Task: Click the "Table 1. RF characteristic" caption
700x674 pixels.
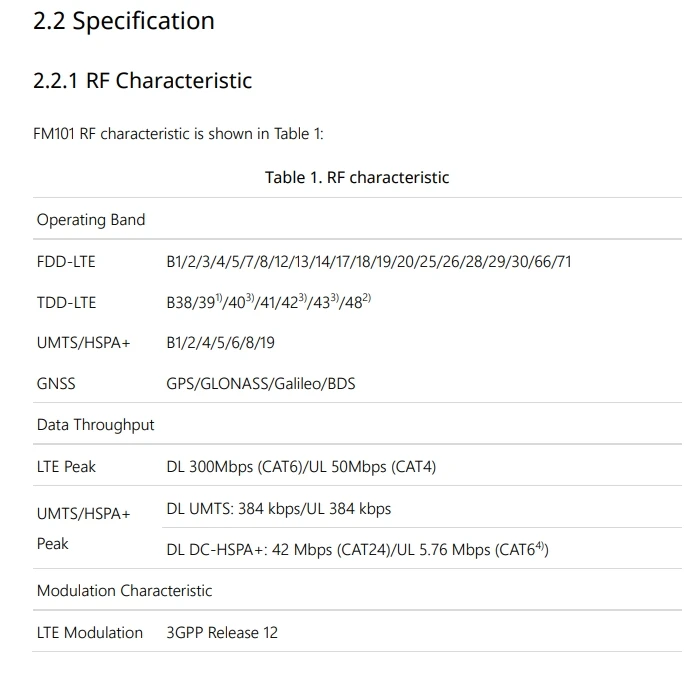Action: [357, 178]
